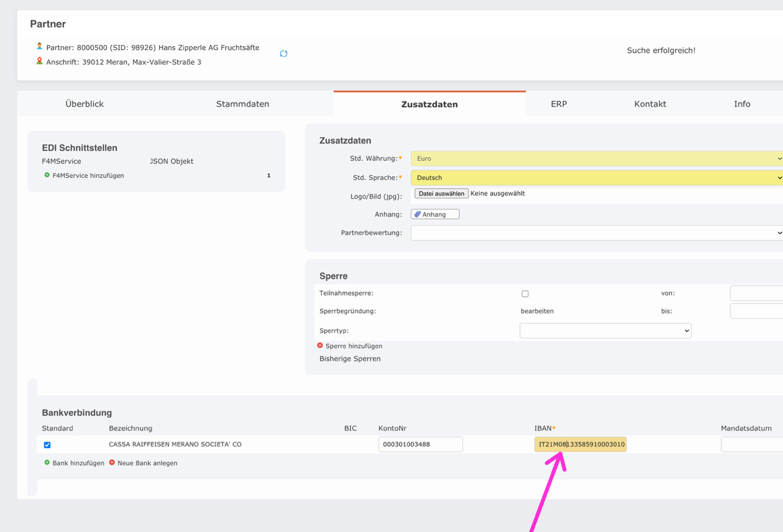Open the ERP tab
The image size is (783, 532).
(x=559, y=104)
